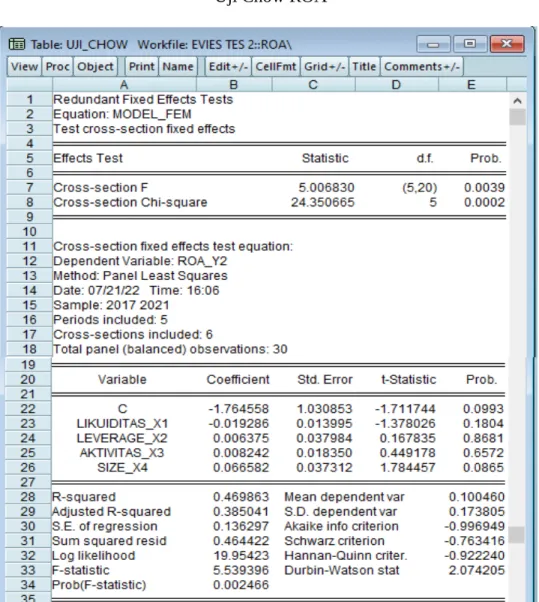Image resolution: width=539 pixels, height=602 pixels.
Task: Open the View menu
Action: pos(24,67)
